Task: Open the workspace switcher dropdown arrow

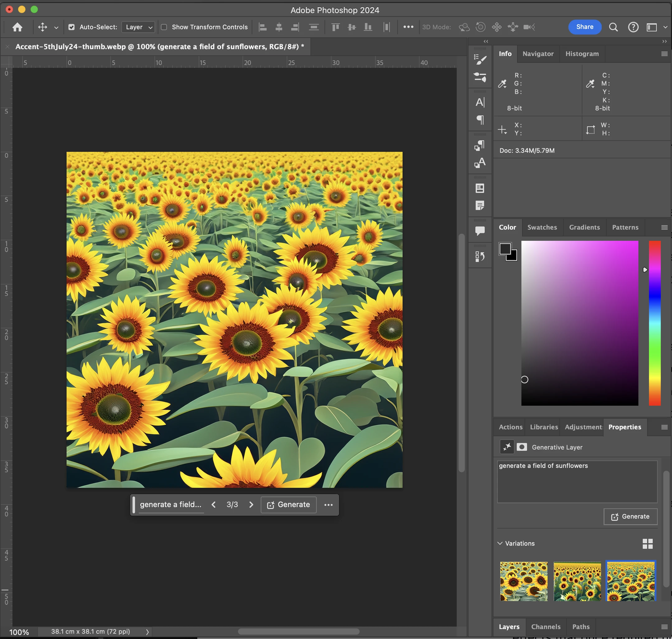Action: coord(665,27)
